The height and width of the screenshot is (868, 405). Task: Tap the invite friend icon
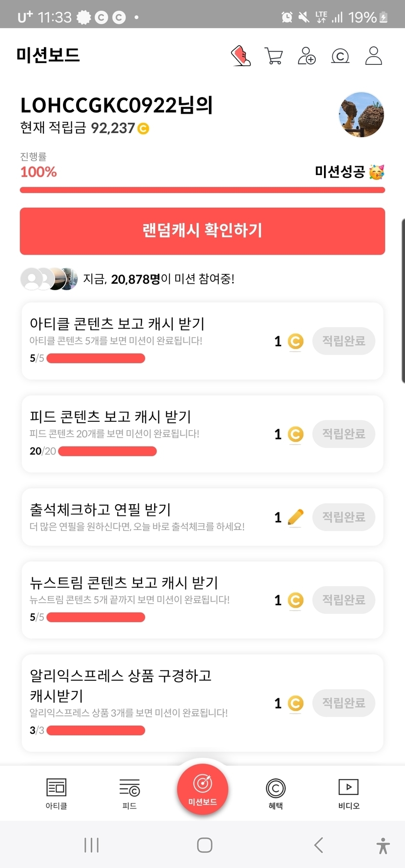(x=306, y=56)
